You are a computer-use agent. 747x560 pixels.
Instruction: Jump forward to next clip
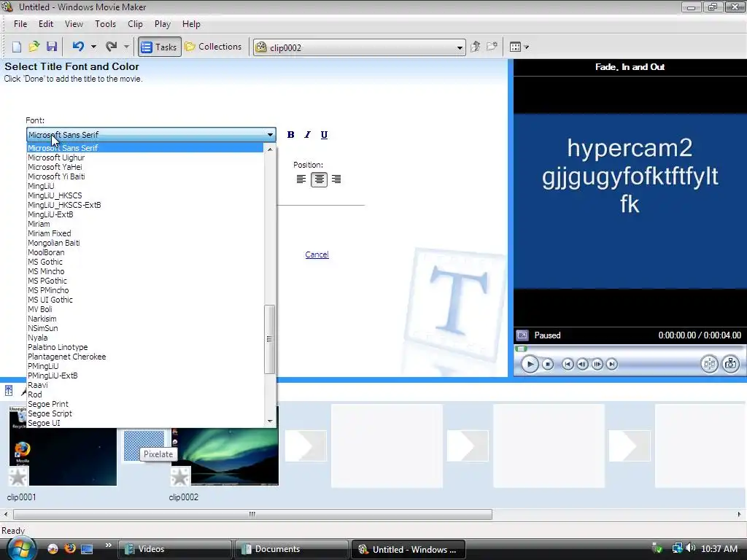click(x=612, y=365)
